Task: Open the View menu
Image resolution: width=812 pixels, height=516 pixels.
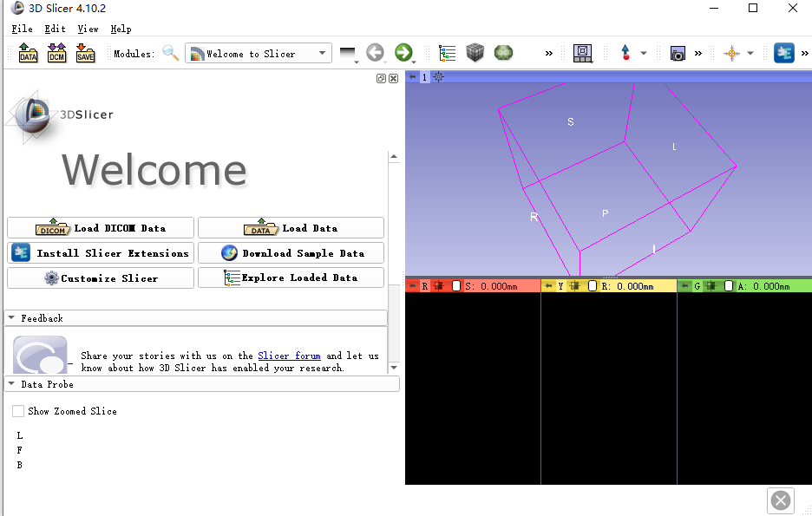Action: pos(88,29)
